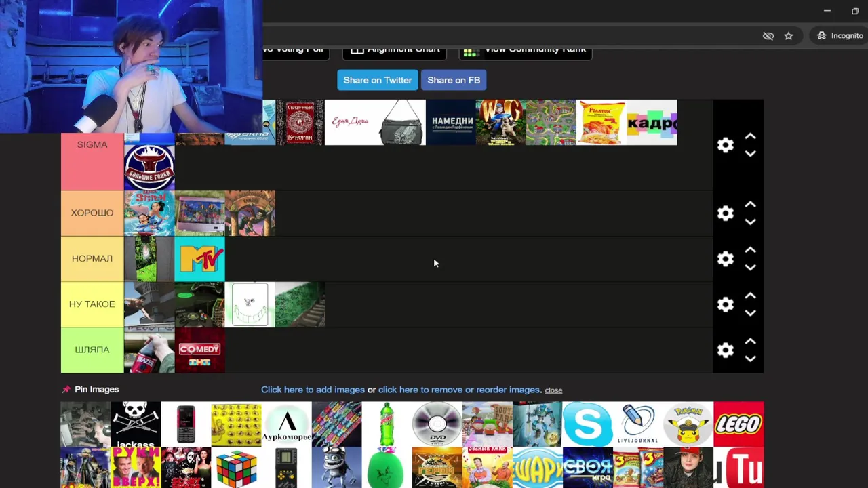Select the Луркоморье logo image
This screenshot has width=868, height=488.
287,424
